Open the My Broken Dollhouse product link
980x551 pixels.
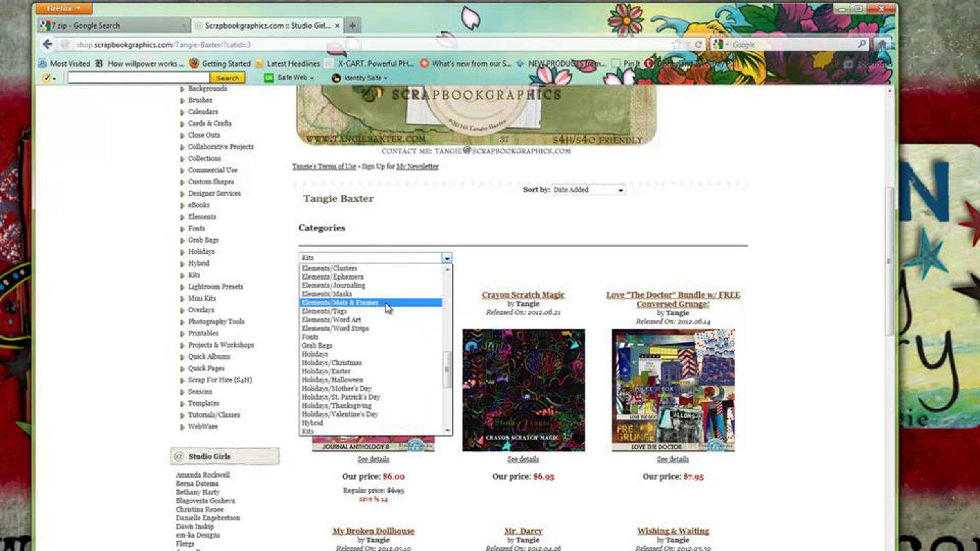(x=373, y=531)
